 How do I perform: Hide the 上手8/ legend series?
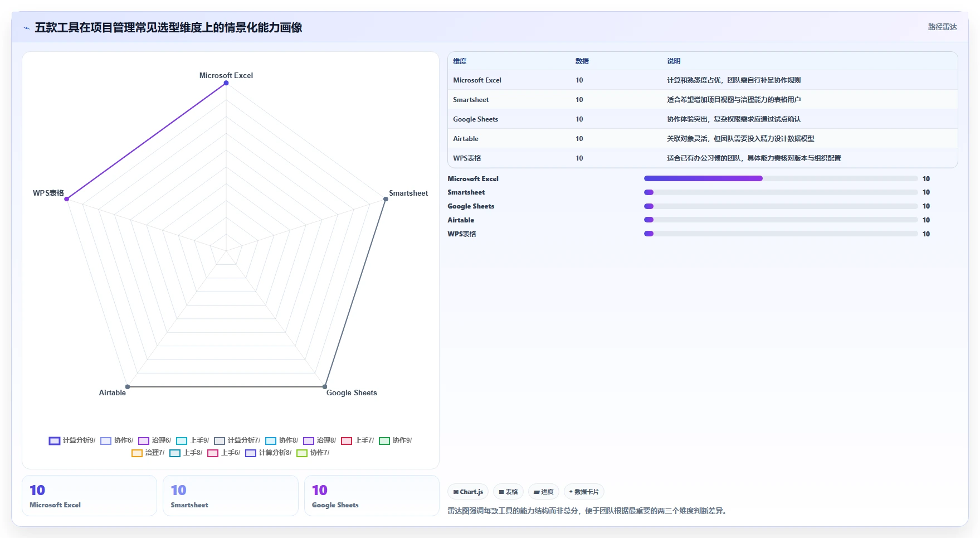186,453
